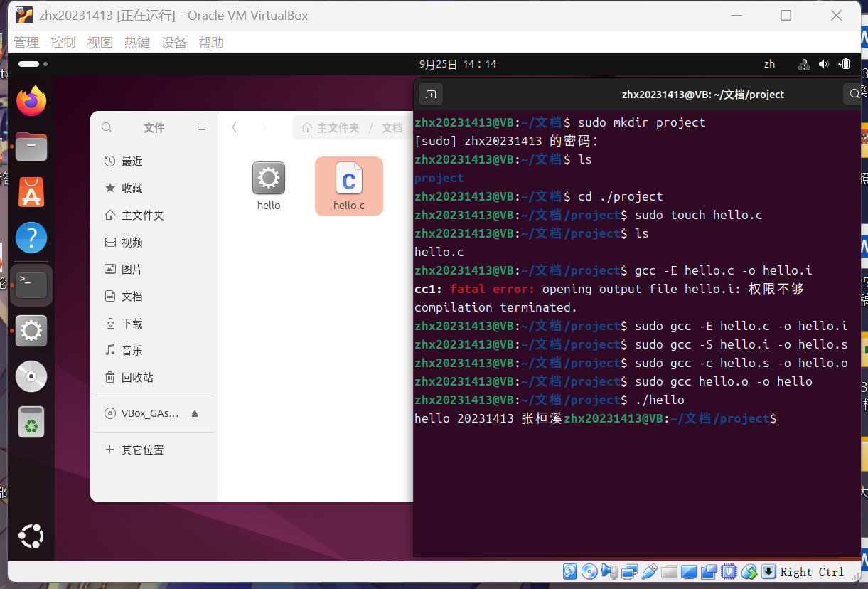Open the 帮助 menu

pos(211,43)
